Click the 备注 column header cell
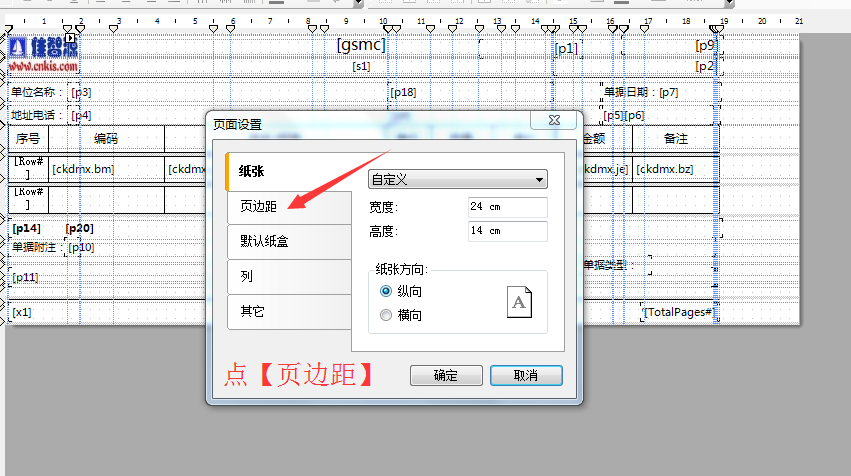851x476 pixels. coord(676,138)
